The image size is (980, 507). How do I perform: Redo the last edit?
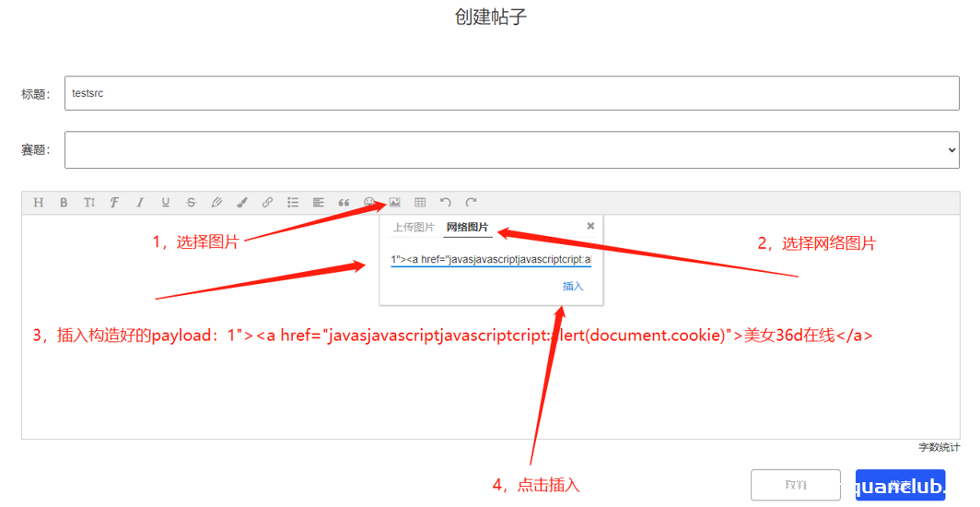click(x=472, y=203)
